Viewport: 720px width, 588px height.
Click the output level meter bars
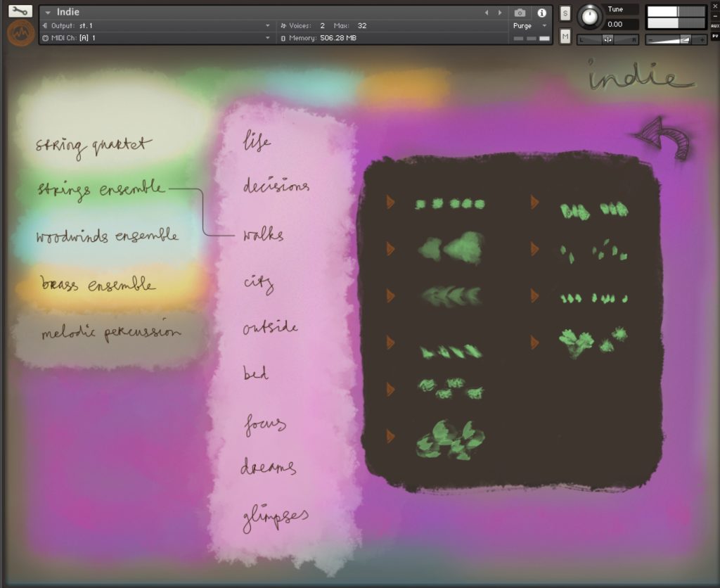tap(676, 17)
